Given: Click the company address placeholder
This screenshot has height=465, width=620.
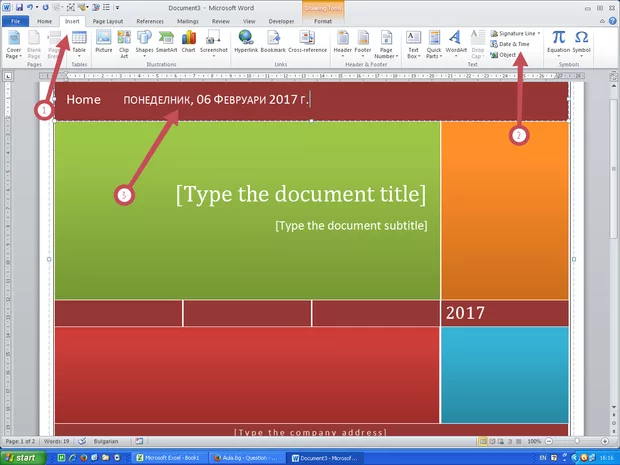Looking at the screenshot, I should [x=310, y=432].
